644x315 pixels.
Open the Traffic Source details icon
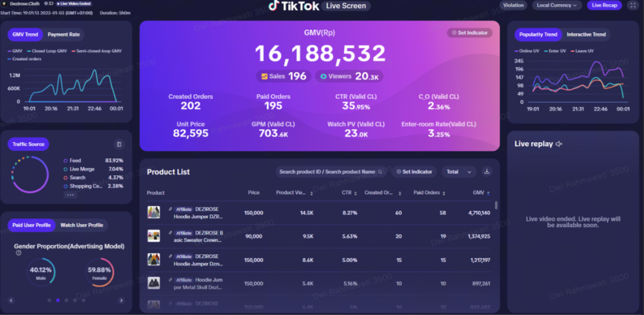(119, 144)
